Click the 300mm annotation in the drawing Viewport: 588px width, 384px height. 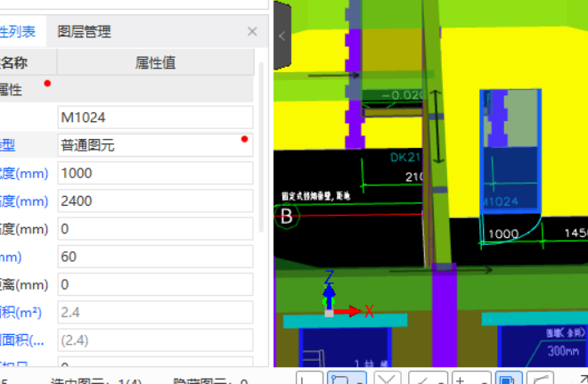click(563, 351)
